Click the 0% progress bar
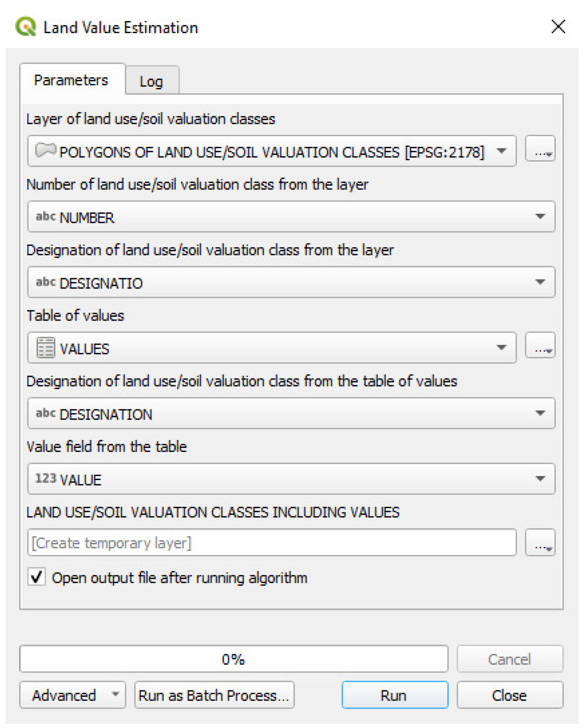 click(x=234, y=659)
